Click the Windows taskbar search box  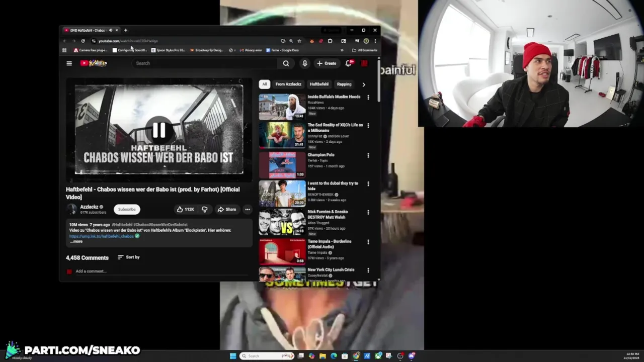tap(267, 356)
